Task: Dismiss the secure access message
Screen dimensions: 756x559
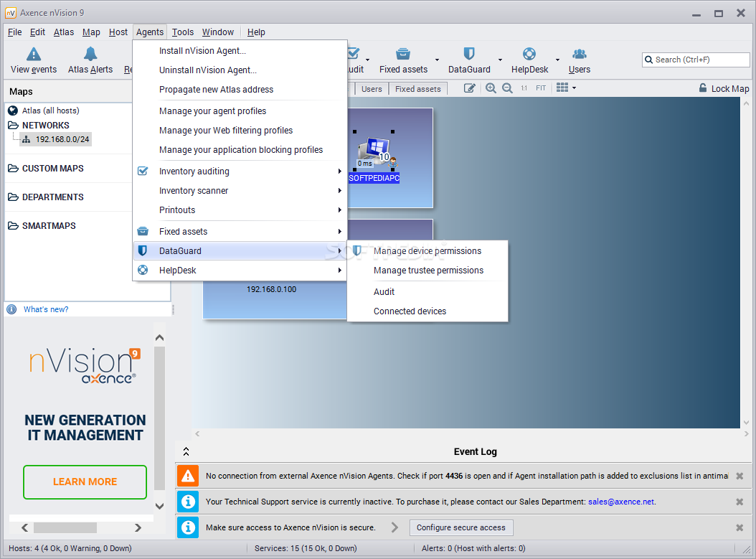Action: (x=739, y=527)
